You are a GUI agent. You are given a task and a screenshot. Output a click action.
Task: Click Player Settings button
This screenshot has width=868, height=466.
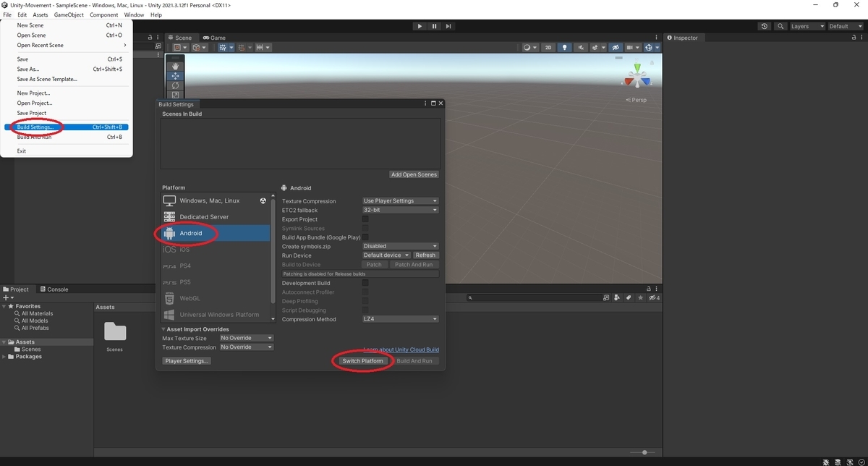[187, 361]
